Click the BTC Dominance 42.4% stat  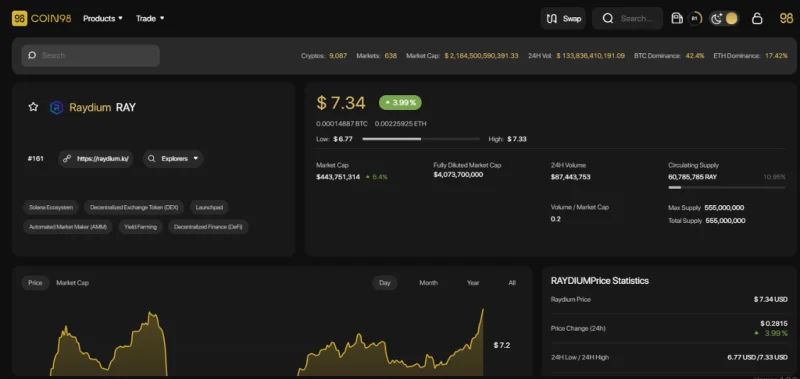[669, 56]
